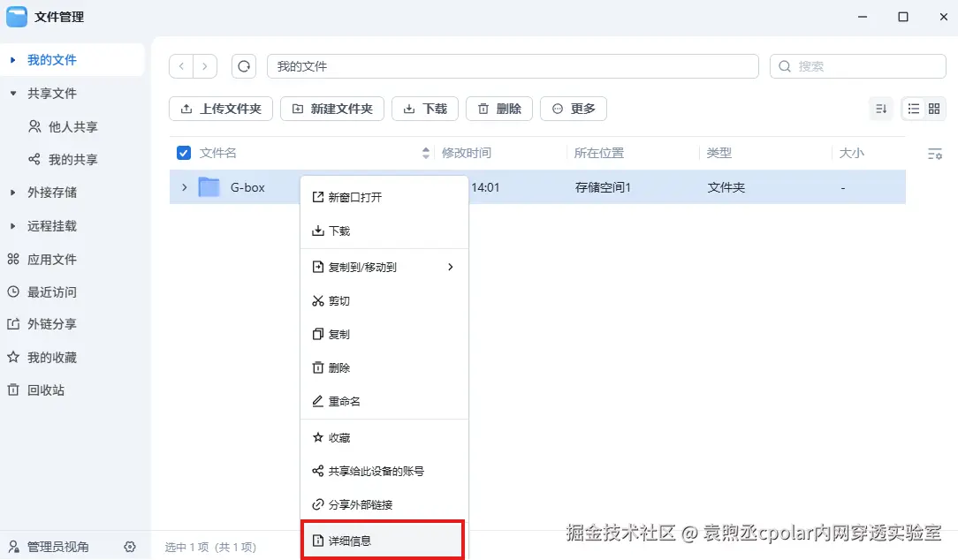
Task: Toggle the select-all checkbox
Action: [x=183, y=153]
